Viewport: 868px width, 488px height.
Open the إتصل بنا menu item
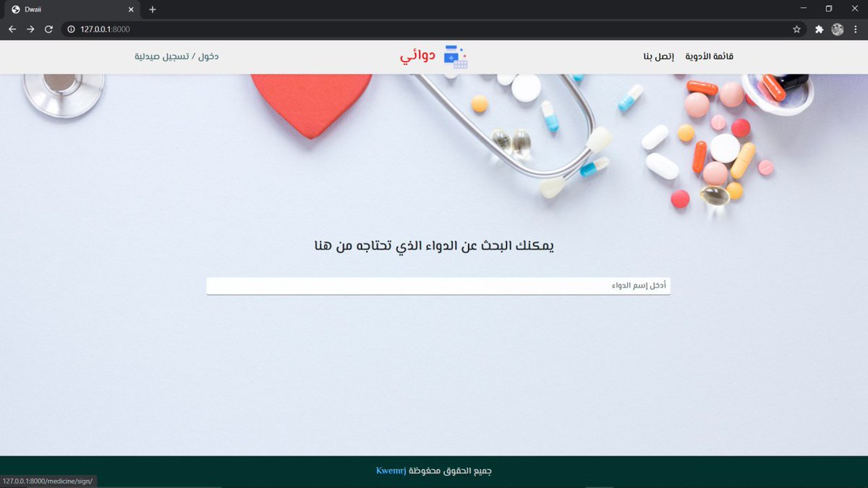coord(658,56)
